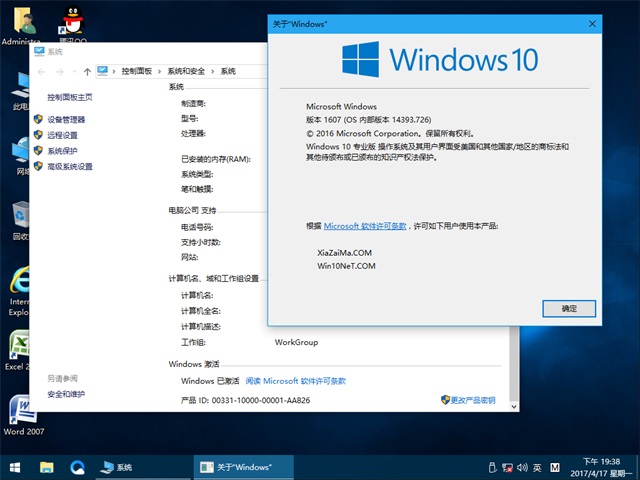This screenshot has height=480, width=640.
Task: Click the up arrow navigation button
Action: tap(88, 71)
